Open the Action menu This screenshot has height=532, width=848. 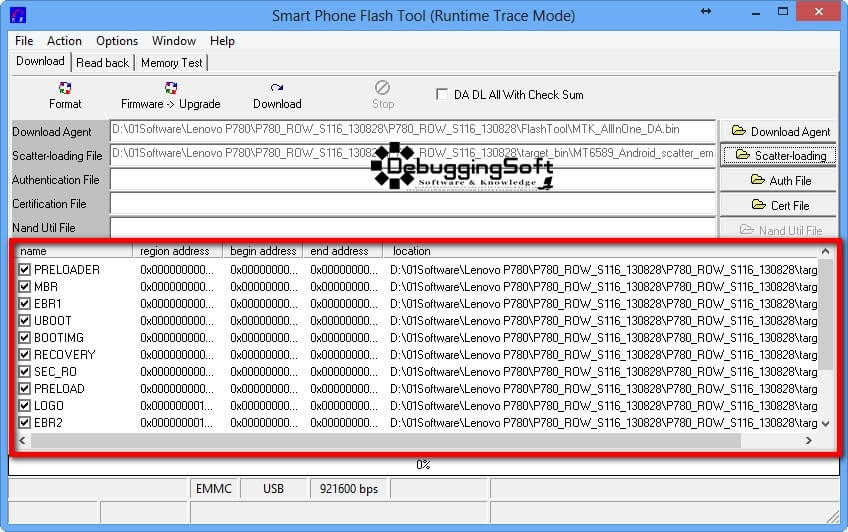[64, 41]
